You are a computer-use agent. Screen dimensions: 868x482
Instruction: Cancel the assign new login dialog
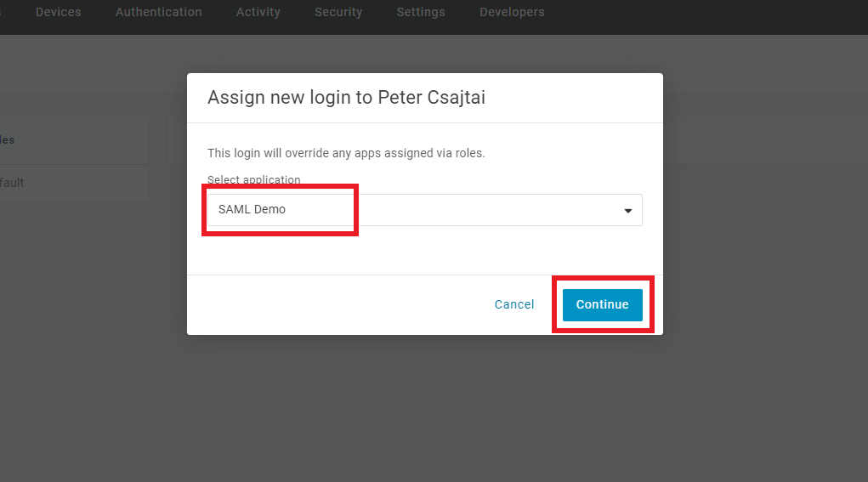pyautogui.click(x=514, y=304)
